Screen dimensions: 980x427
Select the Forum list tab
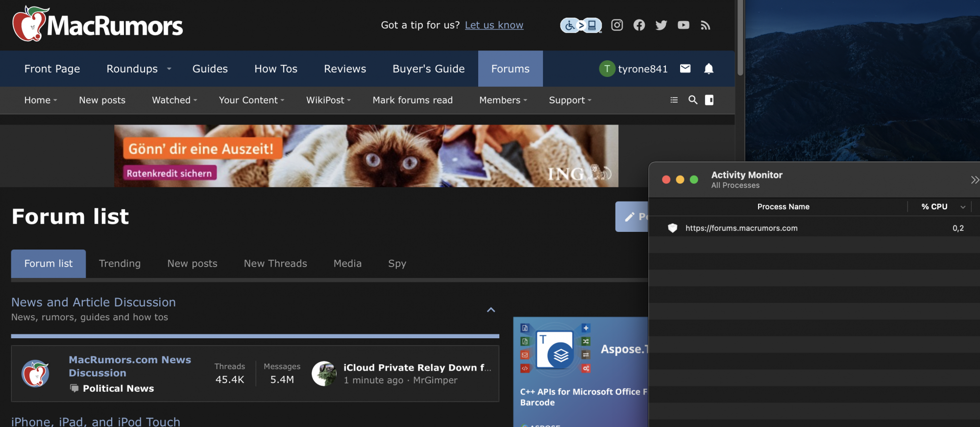49,264
